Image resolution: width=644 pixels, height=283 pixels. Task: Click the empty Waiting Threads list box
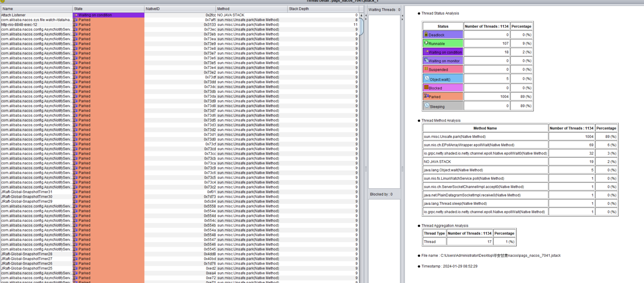pos(384,102)
